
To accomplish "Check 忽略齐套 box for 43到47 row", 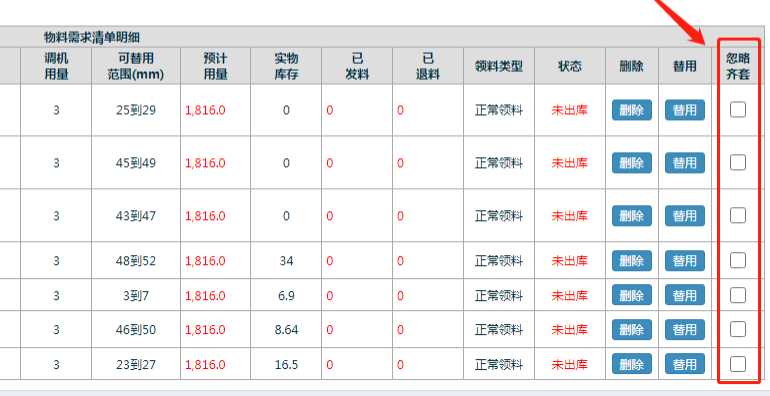I will (x=738, y=215).
